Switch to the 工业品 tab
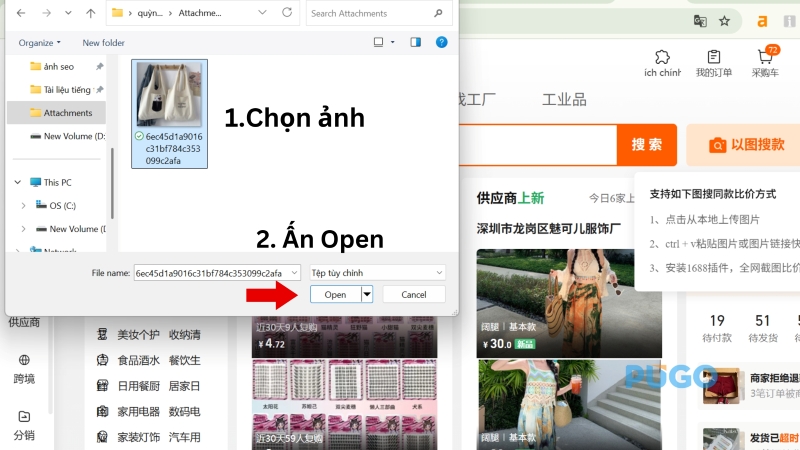Screen dimensions: 800x450 [564, 99]
